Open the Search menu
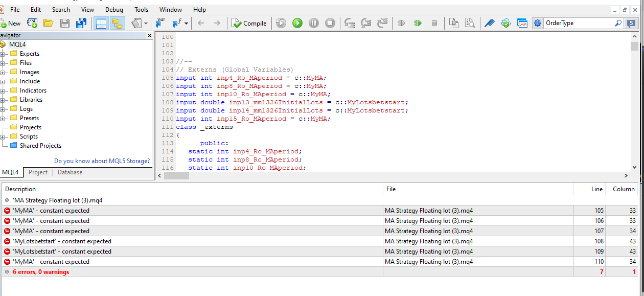644x296 pixels. click(x=61, y=10)
